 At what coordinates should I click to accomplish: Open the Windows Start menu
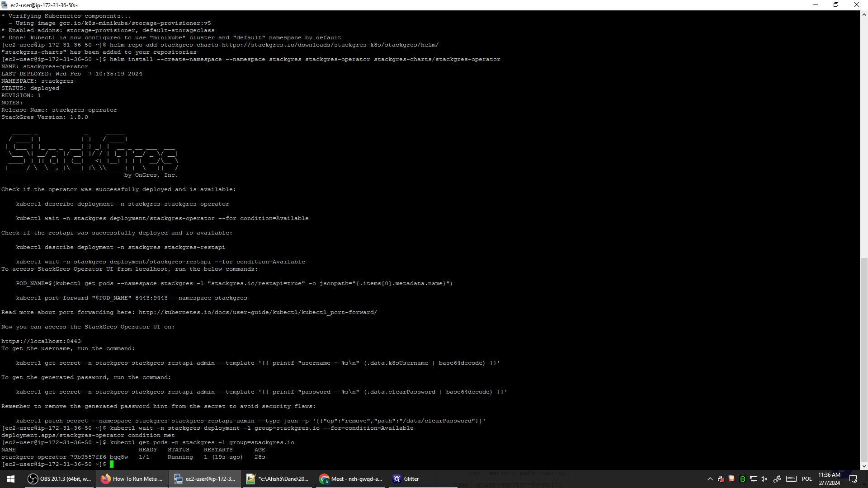point(11,479)
